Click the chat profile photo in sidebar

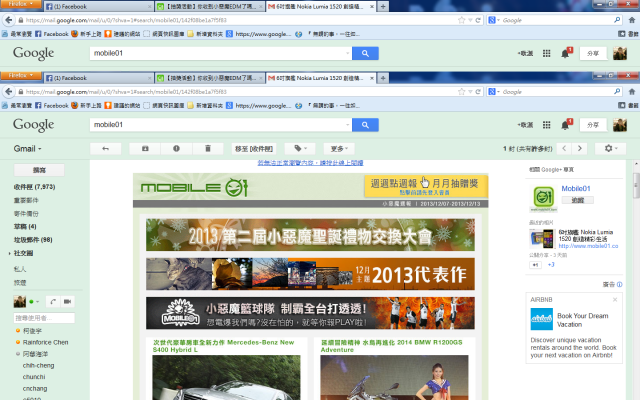(20, 302)
